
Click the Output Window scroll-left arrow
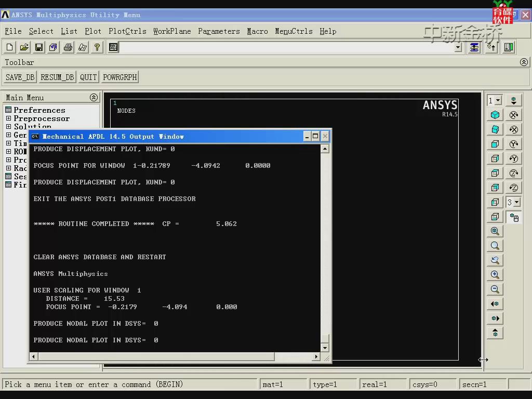[x=33, y=356]
